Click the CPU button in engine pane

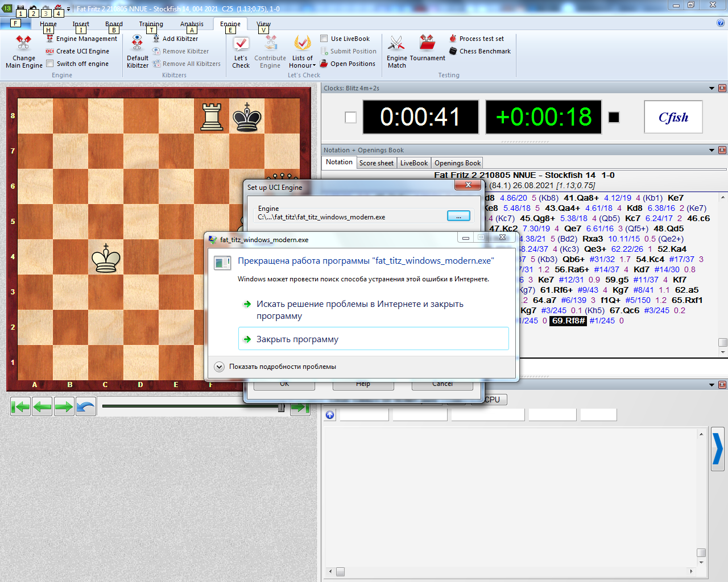493,400
